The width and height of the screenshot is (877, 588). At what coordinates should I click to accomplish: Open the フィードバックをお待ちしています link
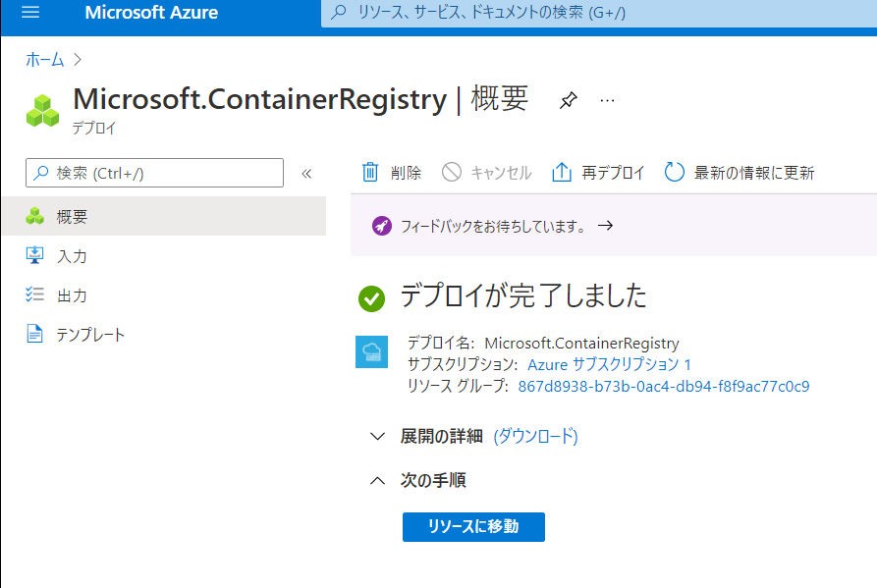(x=493, y=226)
